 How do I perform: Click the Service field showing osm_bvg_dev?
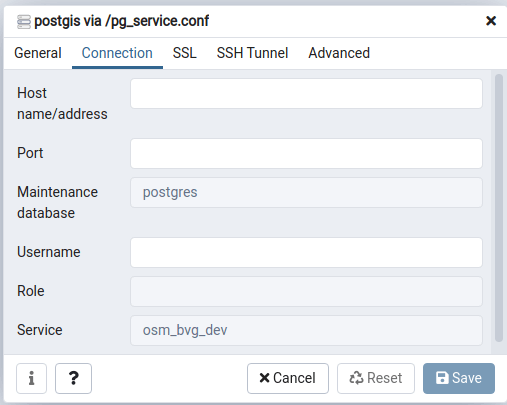coord(306,330)
